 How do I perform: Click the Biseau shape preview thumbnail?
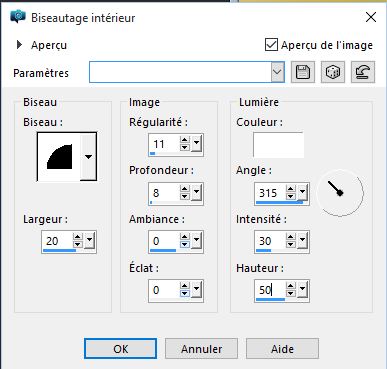coord(59,157)
